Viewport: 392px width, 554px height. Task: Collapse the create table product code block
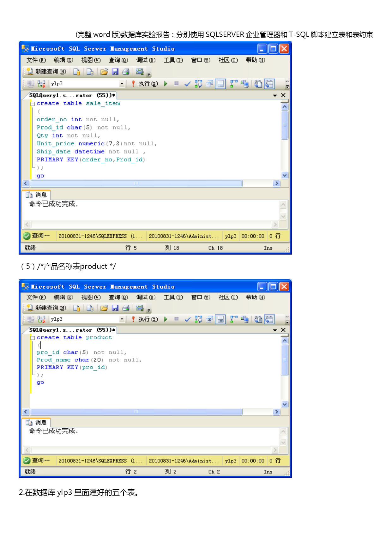(x=32, y=338)
